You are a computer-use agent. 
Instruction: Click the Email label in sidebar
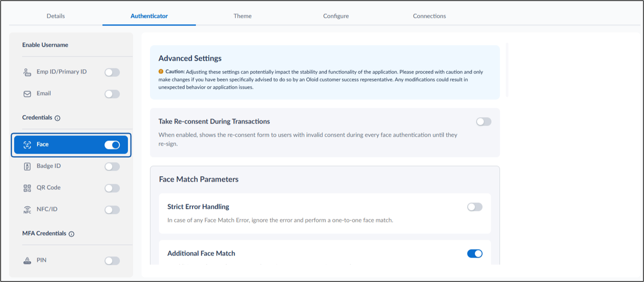[44, 93]
